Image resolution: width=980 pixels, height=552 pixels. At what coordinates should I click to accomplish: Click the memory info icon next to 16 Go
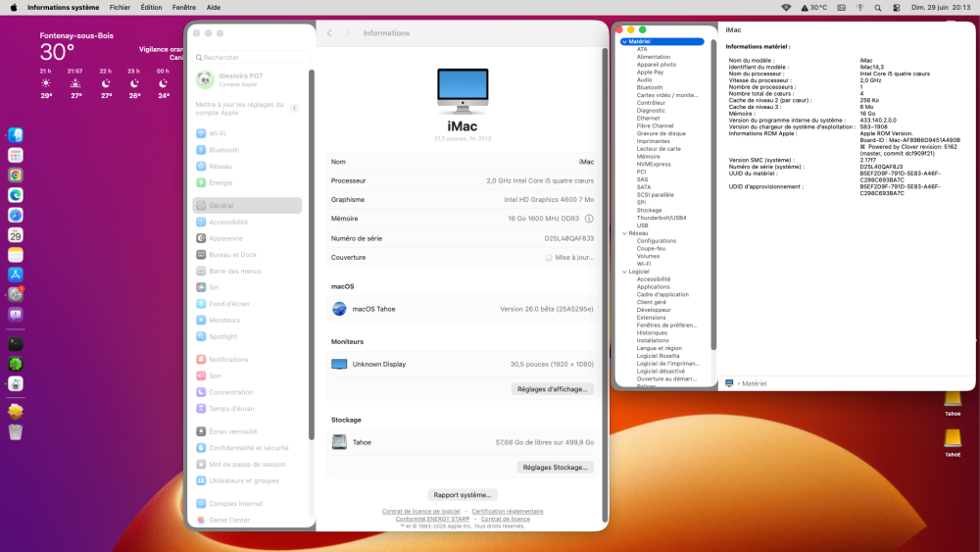[589, 219]
